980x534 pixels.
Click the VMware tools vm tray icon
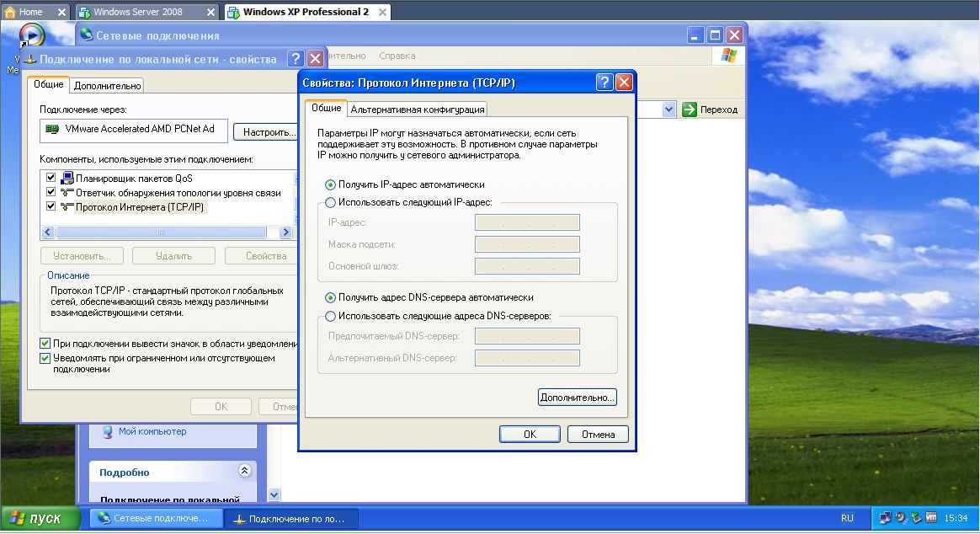(x=931, y=518)
